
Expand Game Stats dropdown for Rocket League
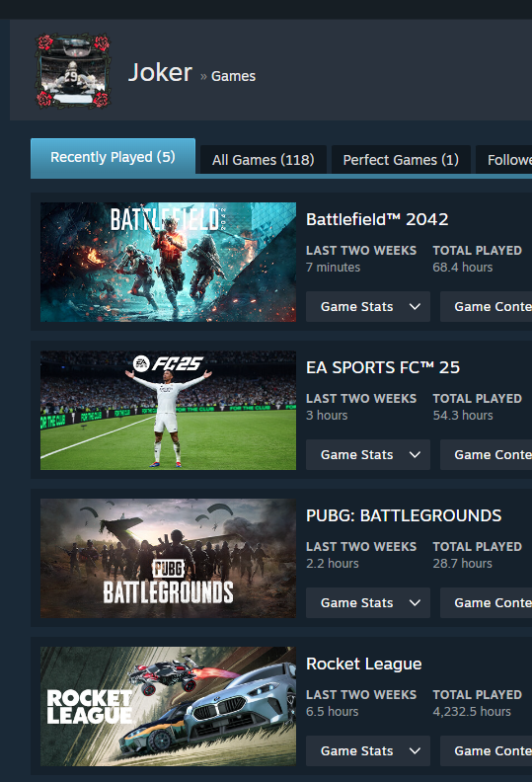368,750
